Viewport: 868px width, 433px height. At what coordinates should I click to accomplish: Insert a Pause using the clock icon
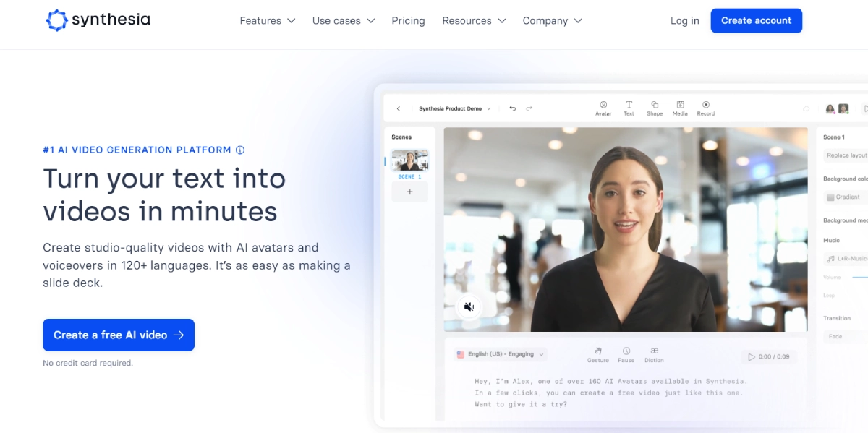click(626, 352)
